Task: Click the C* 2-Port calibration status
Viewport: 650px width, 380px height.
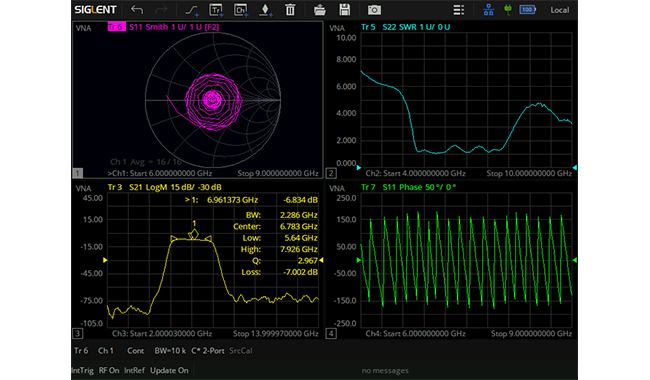Action: point(208,351)
